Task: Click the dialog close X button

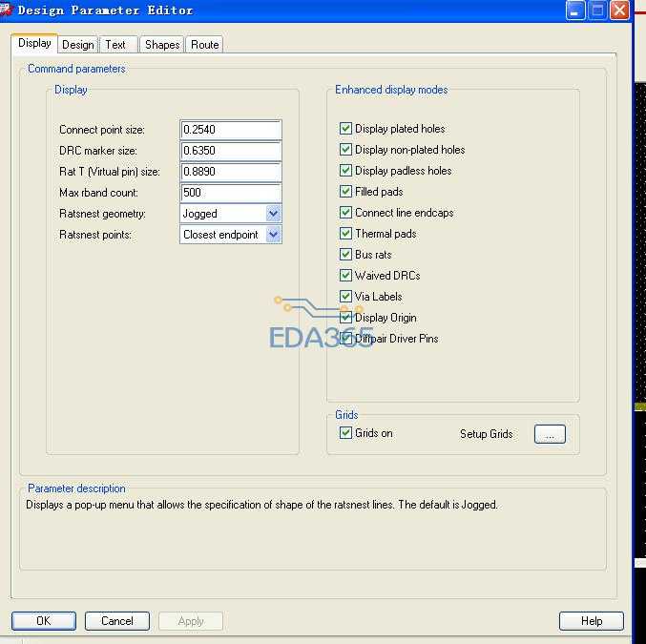Action: 619,10
